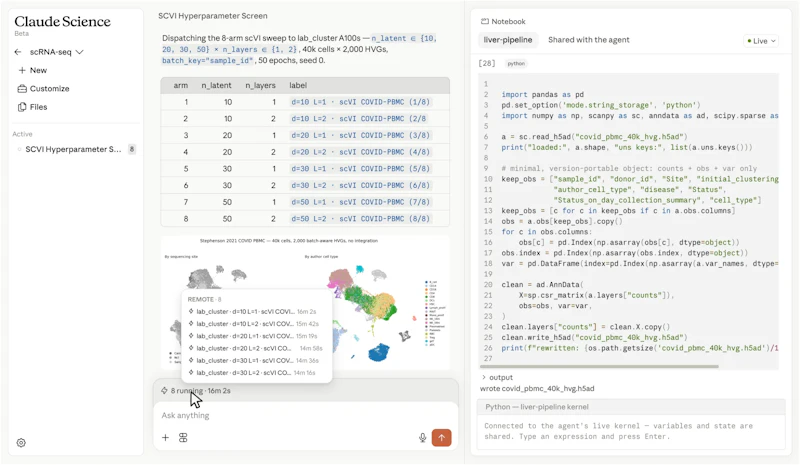Click the [28] cell execution label
The image size is (800, 465).
487,63
